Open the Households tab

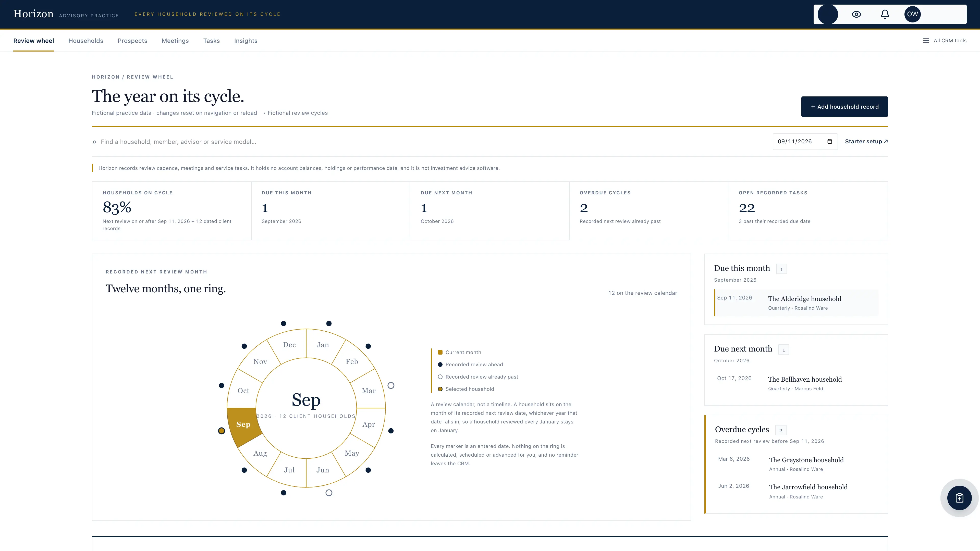[85, 41]
